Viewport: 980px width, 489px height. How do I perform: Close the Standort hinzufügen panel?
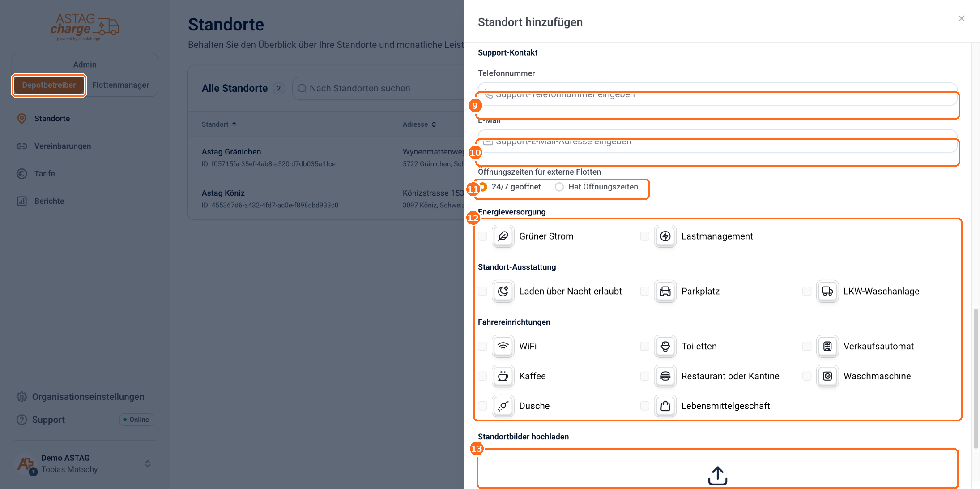pos(962,18)
